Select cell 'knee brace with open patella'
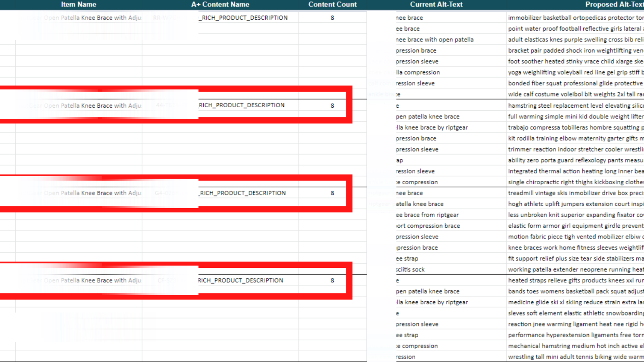The width and height of the screenshot is (644, 362). click(435, 40)
